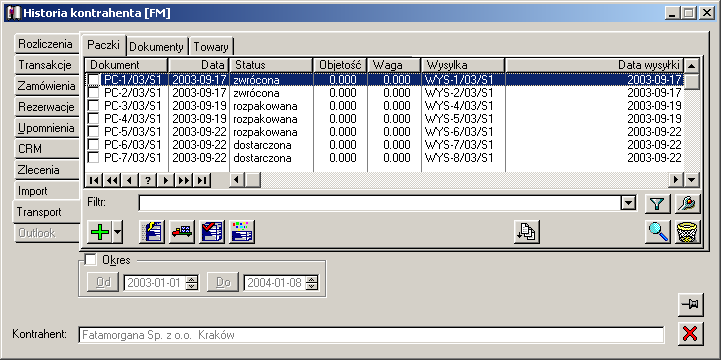Open the CRM side tab
721x360 pixels.
[46, 149]
